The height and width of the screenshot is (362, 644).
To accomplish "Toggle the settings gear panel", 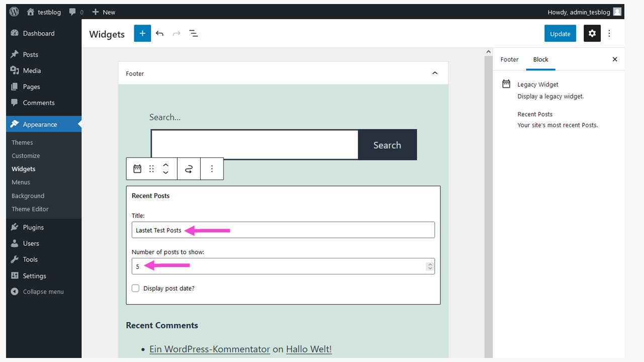I will (592, 33).
